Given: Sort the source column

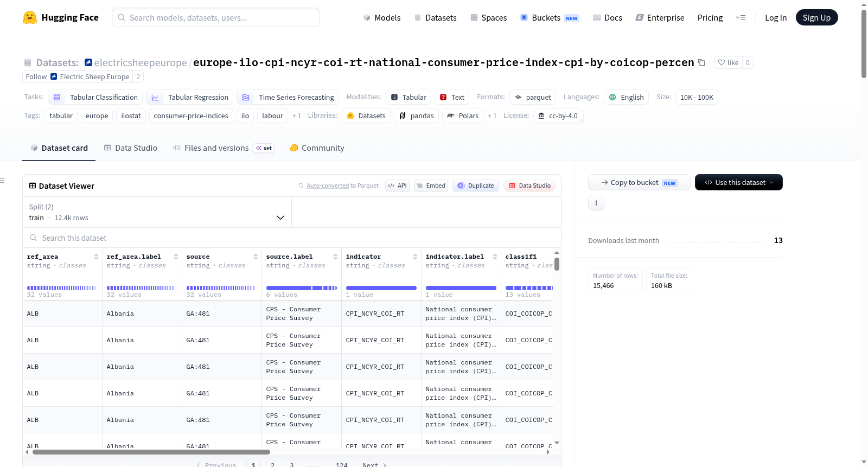Looking at the screenshot, I should [256, 257].
